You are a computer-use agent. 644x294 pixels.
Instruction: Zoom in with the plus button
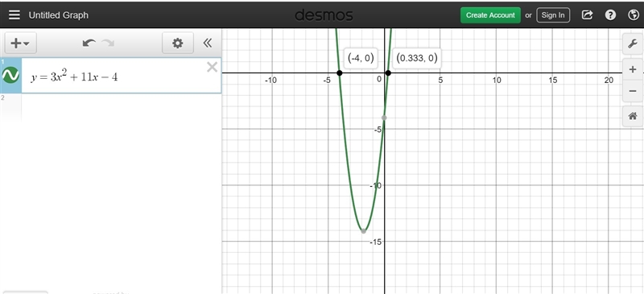coord(633,70)
